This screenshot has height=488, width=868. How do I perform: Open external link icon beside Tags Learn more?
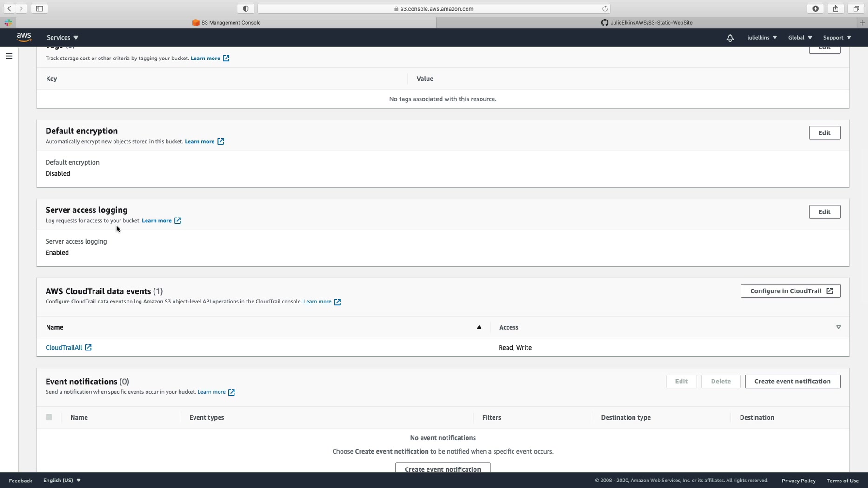click(x=226, y=58)
